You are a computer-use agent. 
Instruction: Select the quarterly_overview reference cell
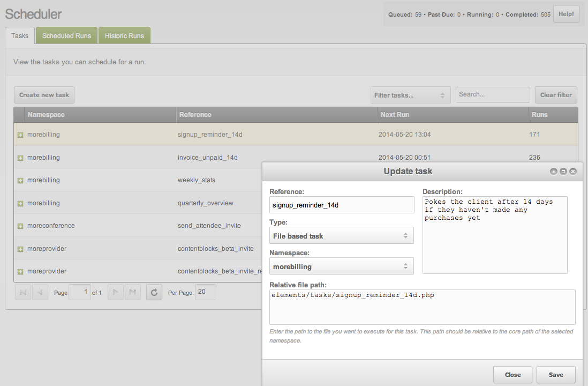206,203
